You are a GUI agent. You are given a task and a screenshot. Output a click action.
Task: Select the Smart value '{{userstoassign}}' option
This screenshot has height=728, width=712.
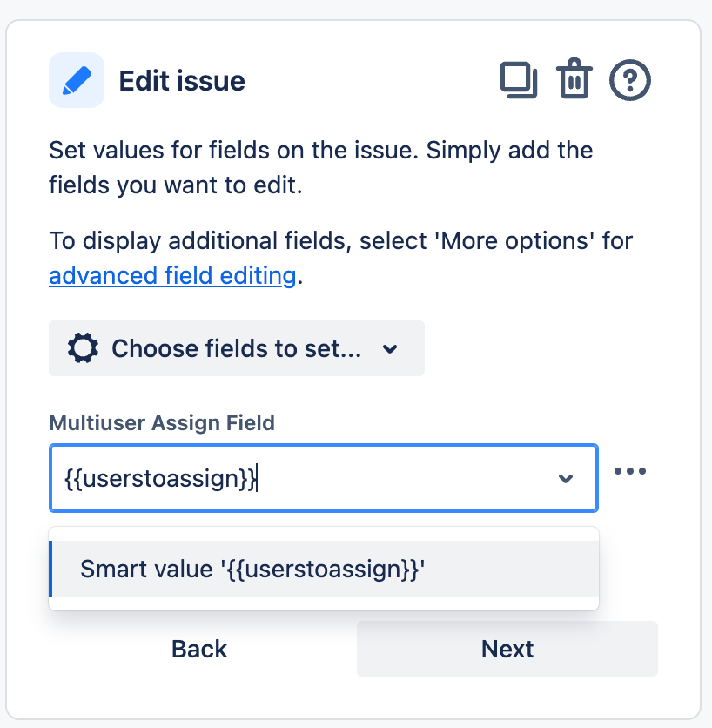pyautogui.click(x=324, y=569)
